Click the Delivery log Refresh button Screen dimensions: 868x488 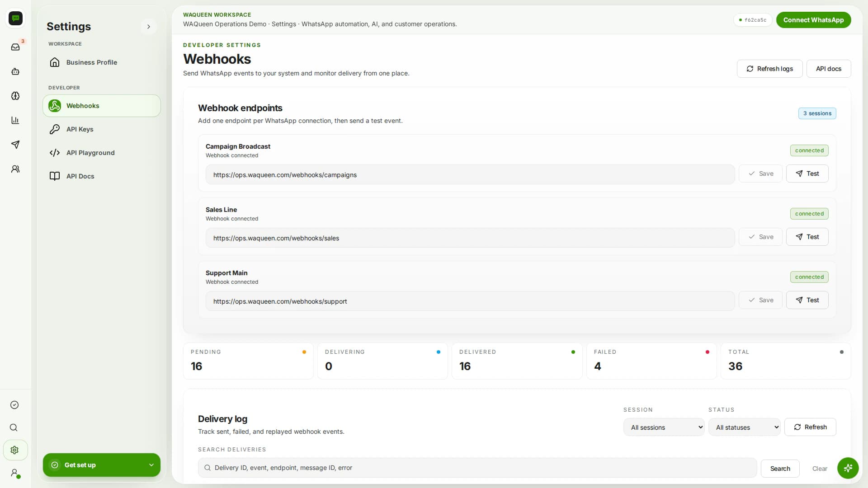coord(810,427)
